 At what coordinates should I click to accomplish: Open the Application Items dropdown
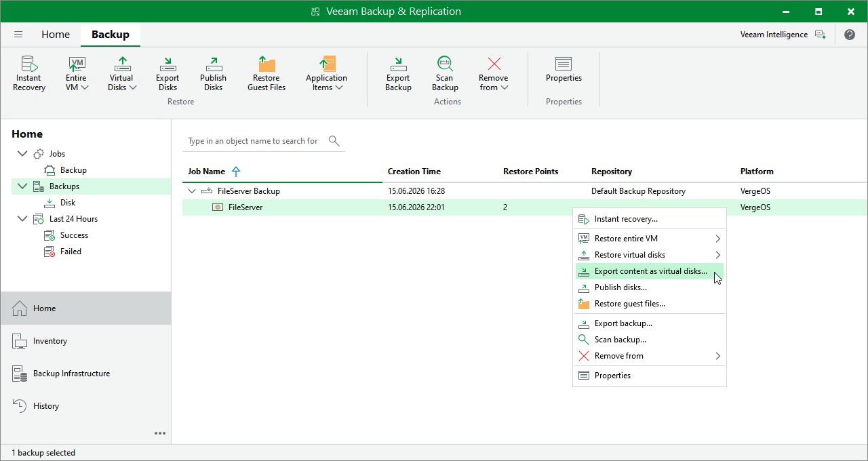coord(326,74)
